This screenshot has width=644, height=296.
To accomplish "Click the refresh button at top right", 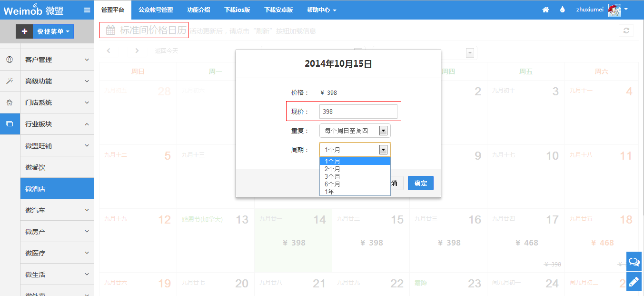I will (x=626, y=31).
